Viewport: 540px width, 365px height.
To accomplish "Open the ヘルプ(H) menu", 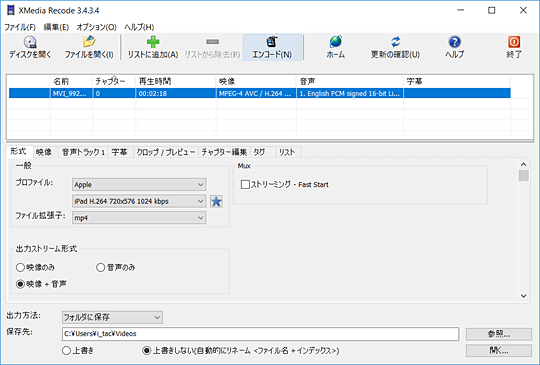I will click(139, 27).
